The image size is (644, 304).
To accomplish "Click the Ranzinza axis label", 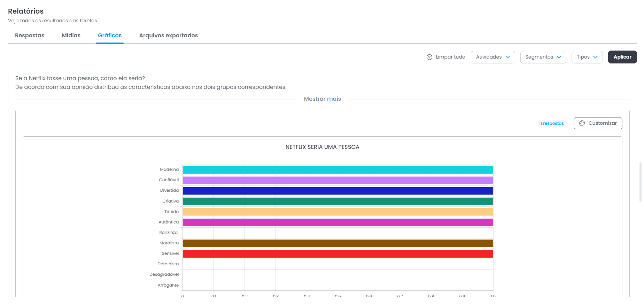I will click(x=169, y=233).
